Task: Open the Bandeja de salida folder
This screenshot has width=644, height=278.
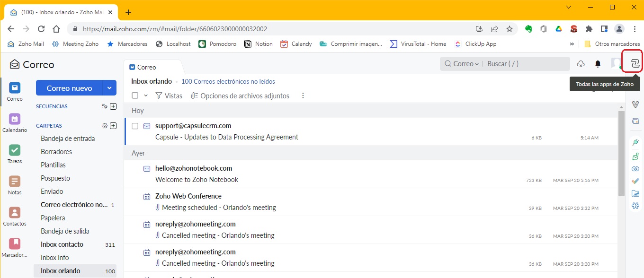Action: [65, 231]
